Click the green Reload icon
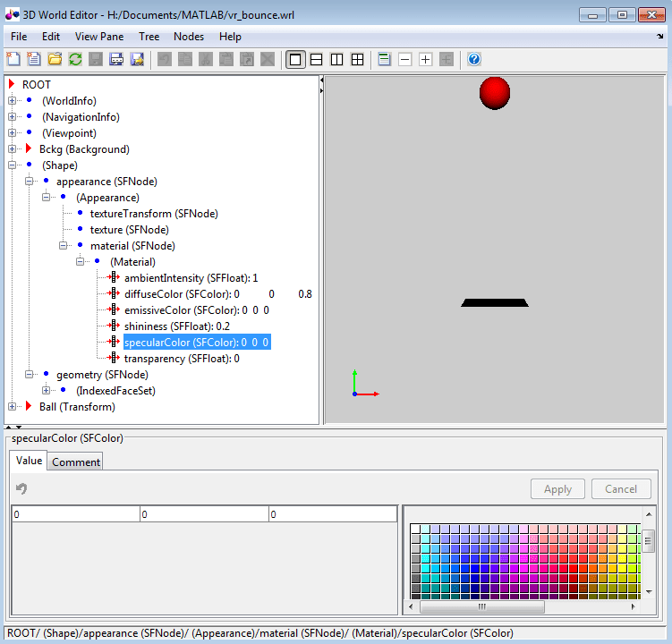Image resolution: width=672 pixels, height=644 pixels. click(x=75, y=59)
